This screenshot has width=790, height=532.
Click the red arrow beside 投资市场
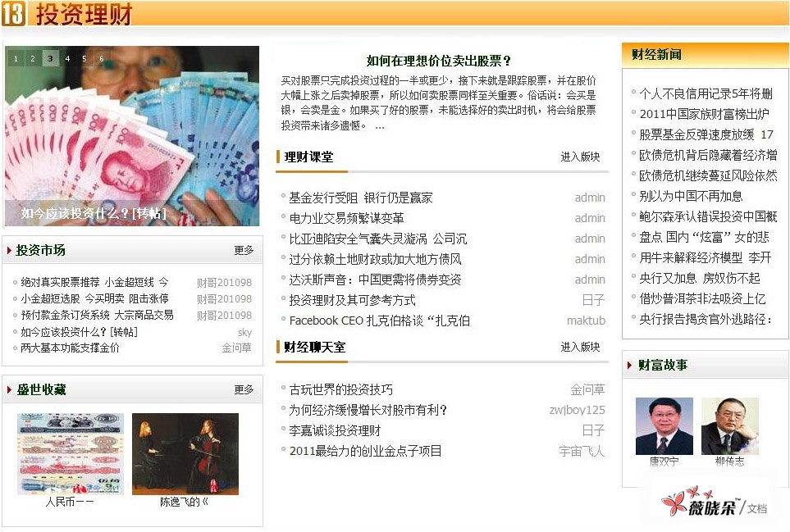tap(9, 251)
